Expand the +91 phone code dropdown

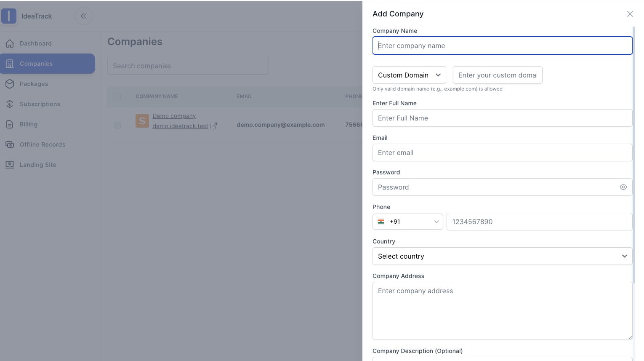tap(407, 222)
